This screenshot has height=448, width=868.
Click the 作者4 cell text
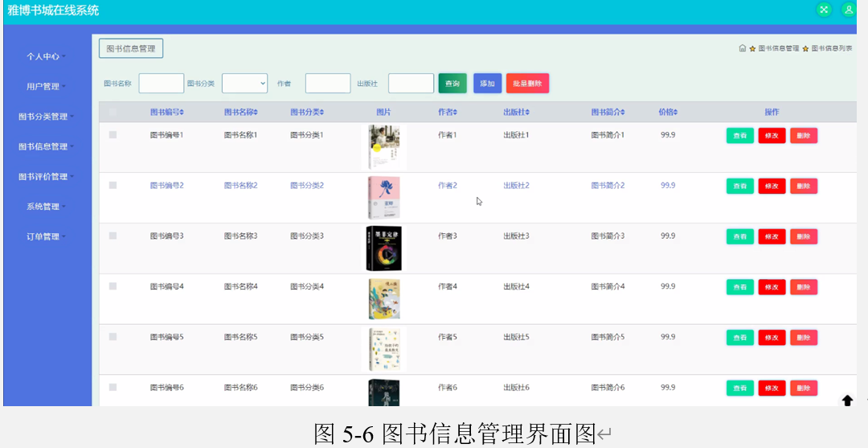pyautogui.click(x=448, y=286)
